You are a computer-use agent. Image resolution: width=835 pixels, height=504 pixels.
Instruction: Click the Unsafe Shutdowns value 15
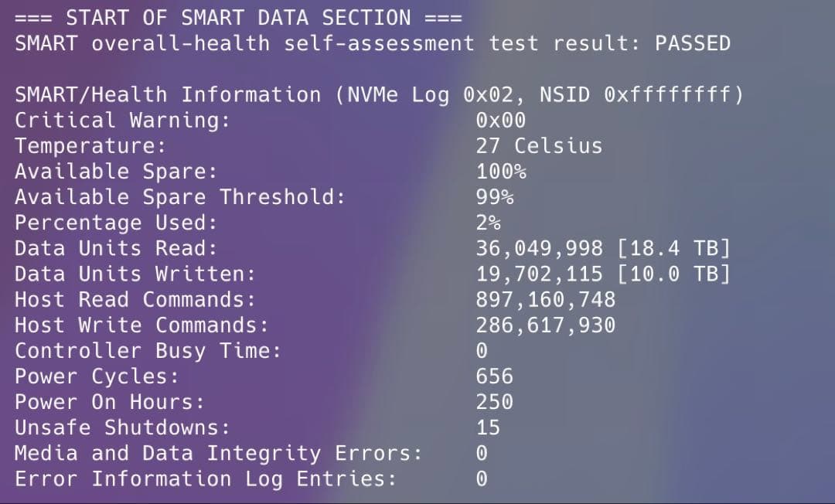coord(489,427)
